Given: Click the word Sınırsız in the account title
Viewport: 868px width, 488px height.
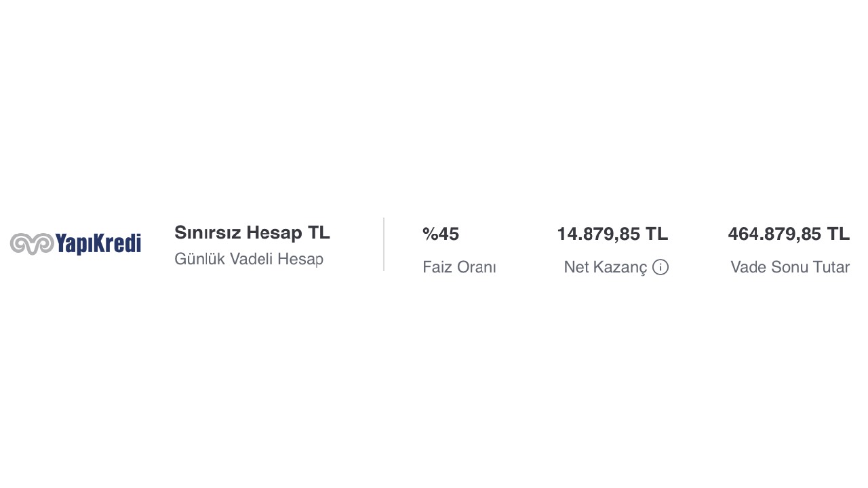Looking at the screenshot, I should (208, 232).
